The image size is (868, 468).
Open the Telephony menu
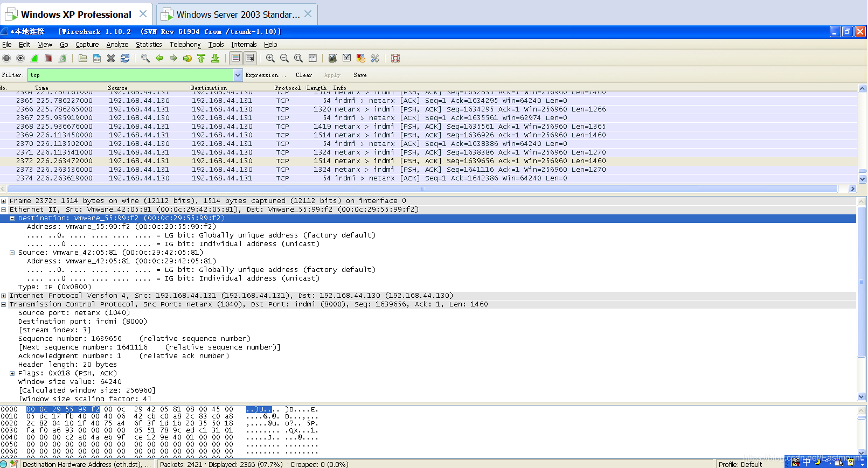pyautogui.click(x=185, y=45)
